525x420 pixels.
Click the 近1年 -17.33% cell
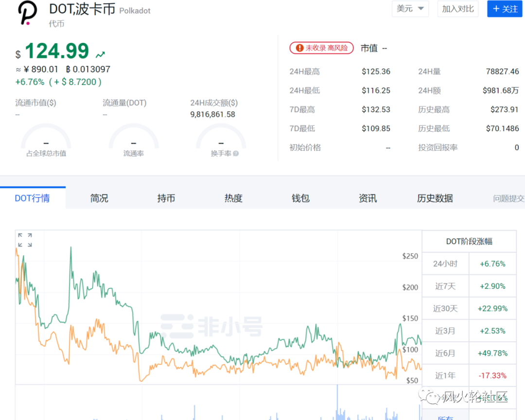492,376
